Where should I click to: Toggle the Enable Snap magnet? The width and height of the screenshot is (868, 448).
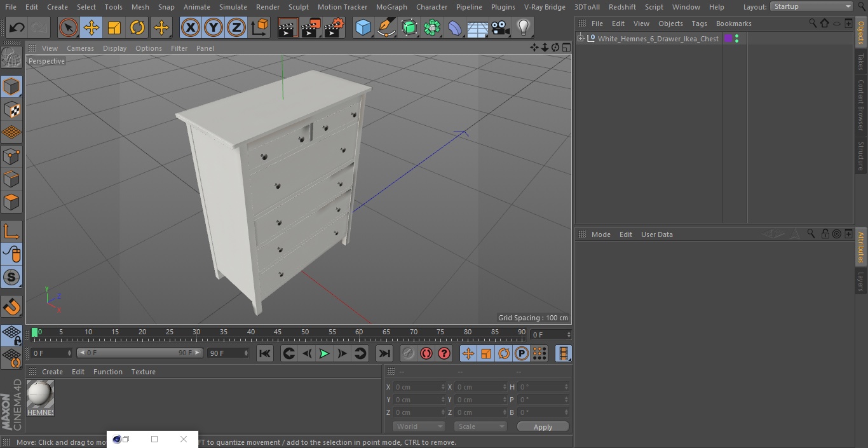11,307
